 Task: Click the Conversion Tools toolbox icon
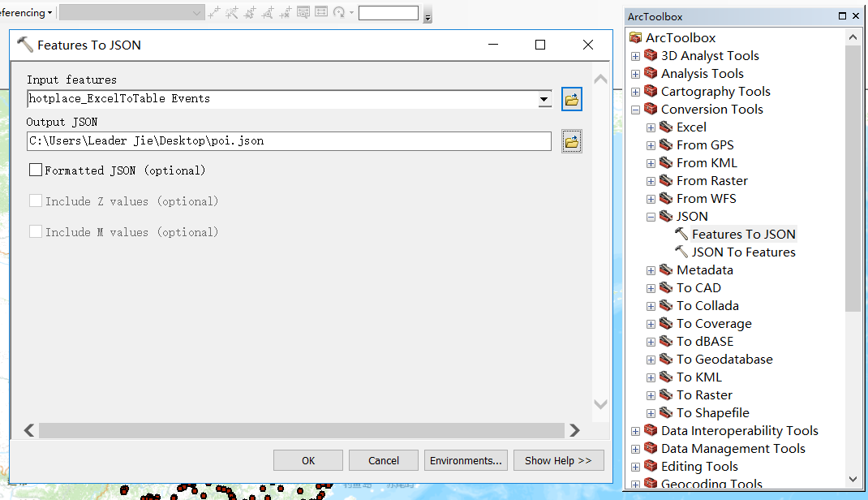[x=651, y=109]
